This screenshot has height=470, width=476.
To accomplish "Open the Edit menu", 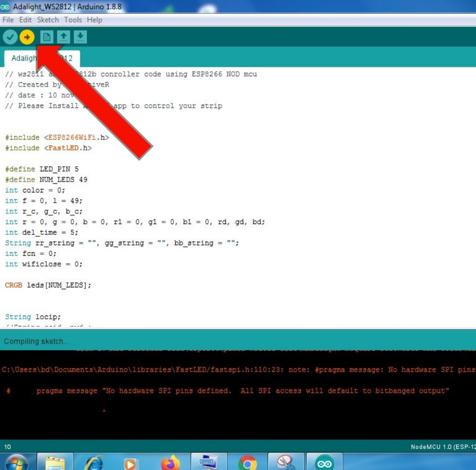I will pos(25,20).
